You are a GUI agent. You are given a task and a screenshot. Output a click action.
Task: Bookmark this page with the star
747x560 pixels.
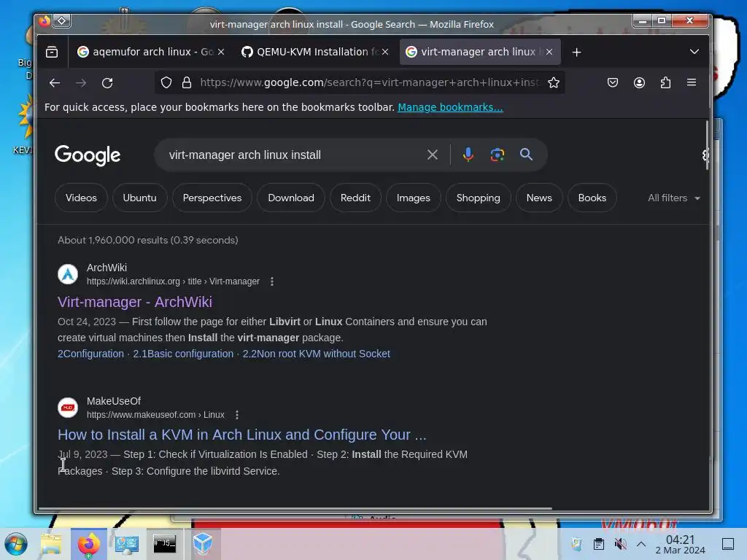click(553, 83)
